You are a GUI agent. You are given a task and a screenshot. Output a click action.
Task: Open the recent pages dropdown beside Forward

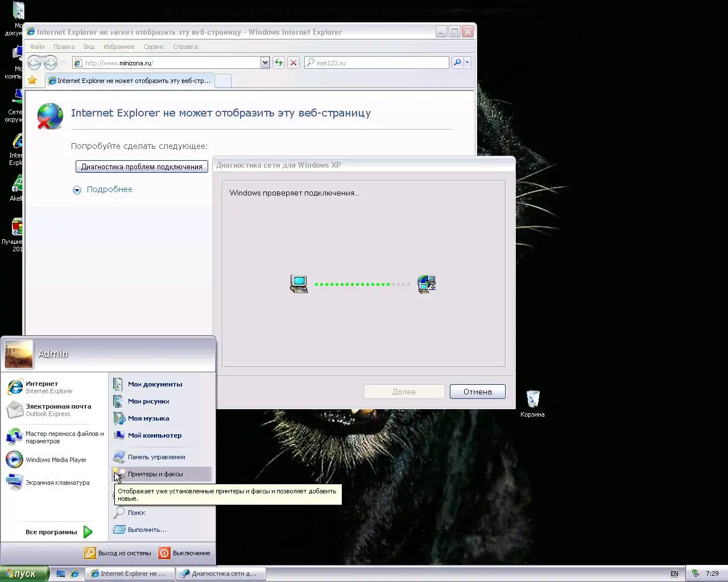pos(63,63)
